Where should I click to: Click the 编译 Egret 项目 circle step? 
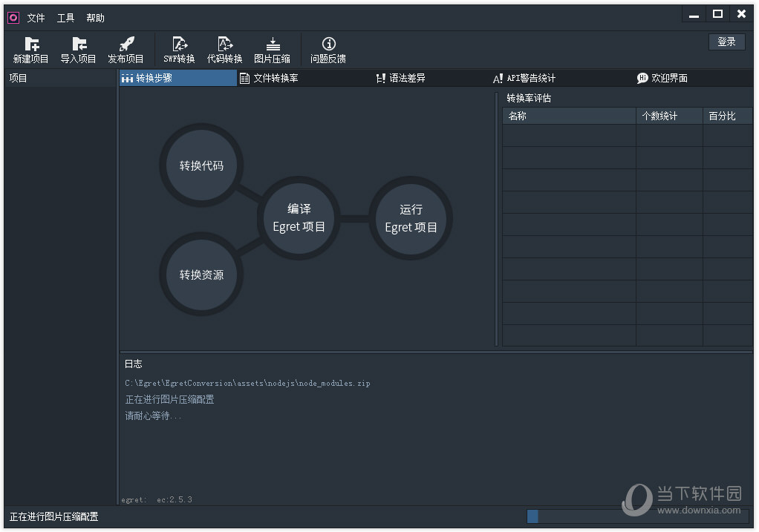pyautogui.click(x=299, y=218)
